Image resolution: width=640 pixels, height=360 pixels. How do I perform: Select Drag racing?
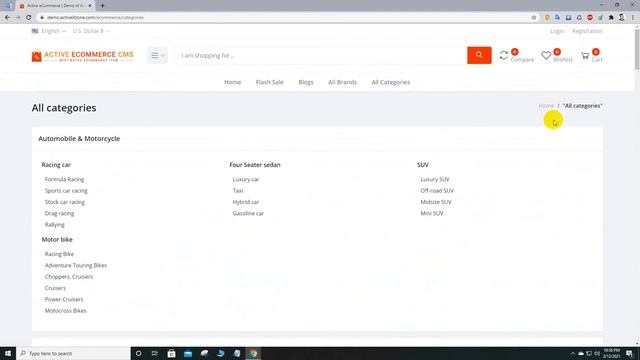60,213
